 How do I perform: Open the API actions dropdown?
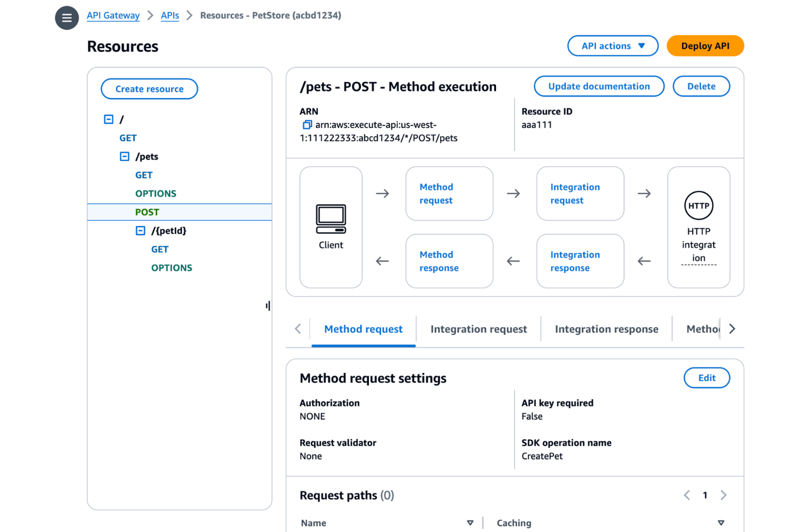click(x=613, y=46)
